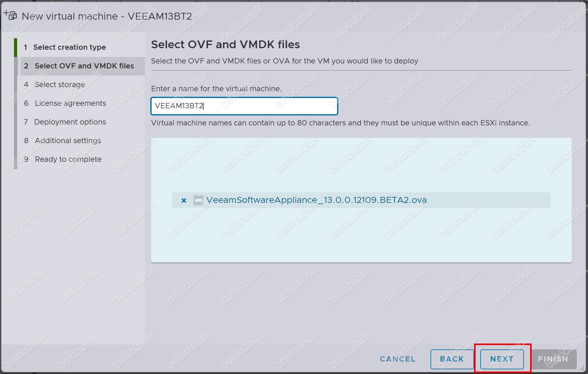This screenshot has width=588, height=374.
Task: Click the Select OVF and VMDK files heading
Action: (x=225, y=44)
